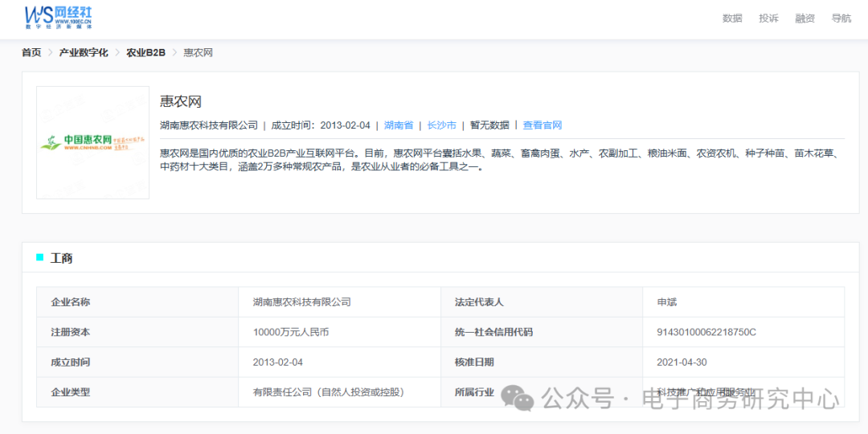This screenshot has height=434, width=868.
Task: Select the legal representative name 申斌
Action: 667,302
